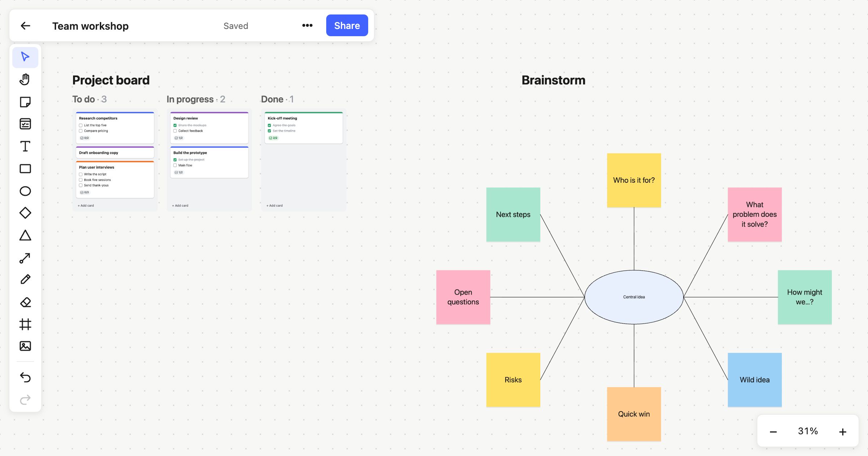Click the 'Brainstorm' heading

click(553, 80)
